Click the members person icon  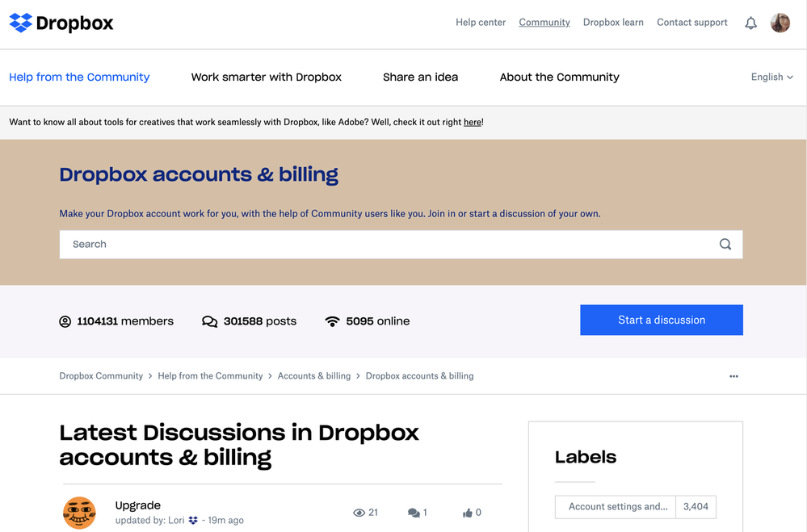65,321
